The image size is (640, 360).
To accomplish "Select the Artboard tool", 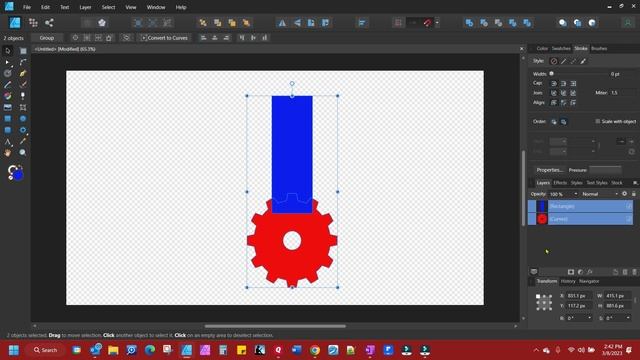I will (x=23, y=51).
